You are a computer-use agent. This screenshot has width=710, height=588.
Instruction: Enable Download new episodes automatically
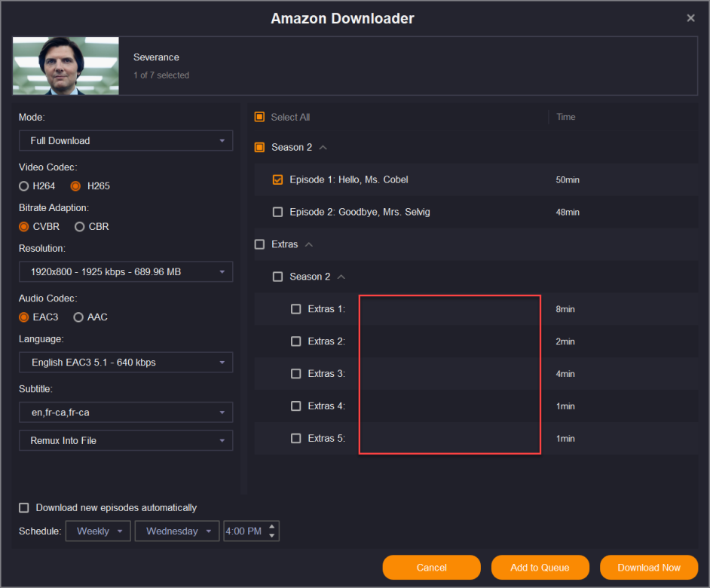pos(24,508)
